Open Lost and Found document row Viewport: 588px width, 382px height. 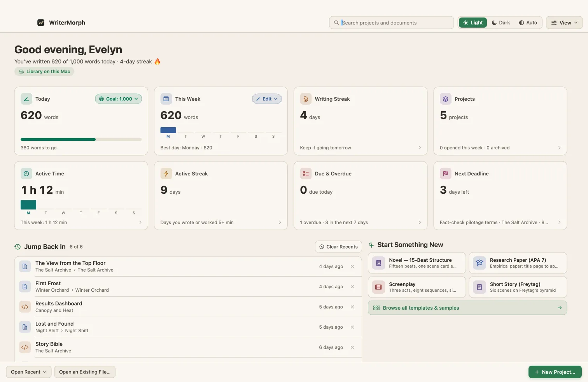(188, 327)
